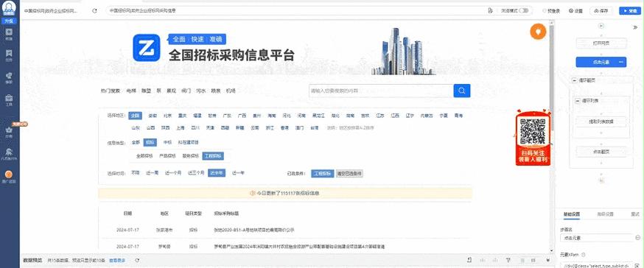Viewport: 644px width, 268px height.
Task: Click 查看更多 in the data preview bar
Action: click(x=117, y=260)
